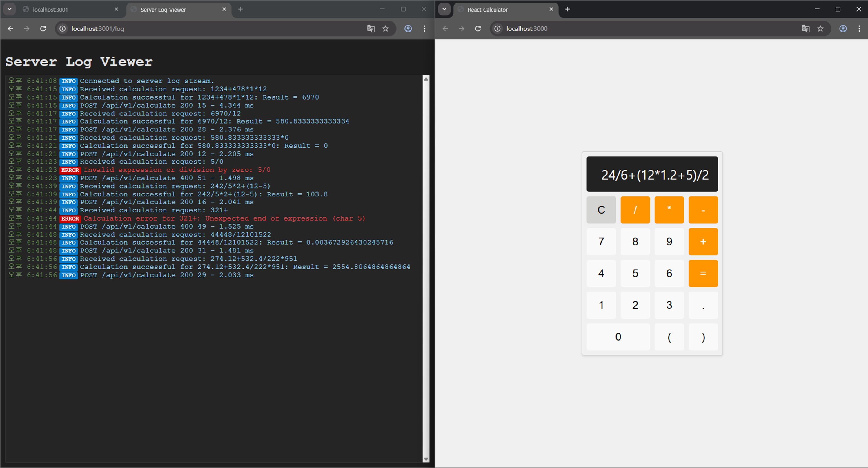
Task: Click translate icon in left browser's address bar
Action: point(371,29)
